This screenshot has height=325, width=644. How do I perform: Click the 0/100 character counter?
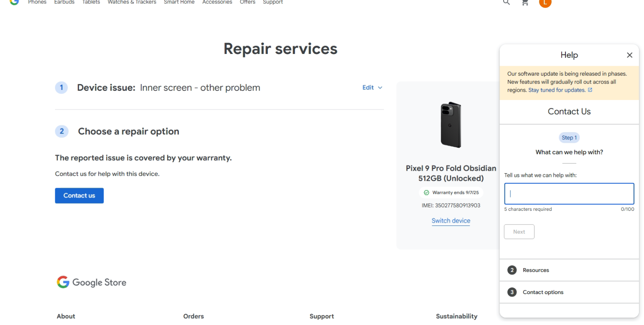click(627, 209)
